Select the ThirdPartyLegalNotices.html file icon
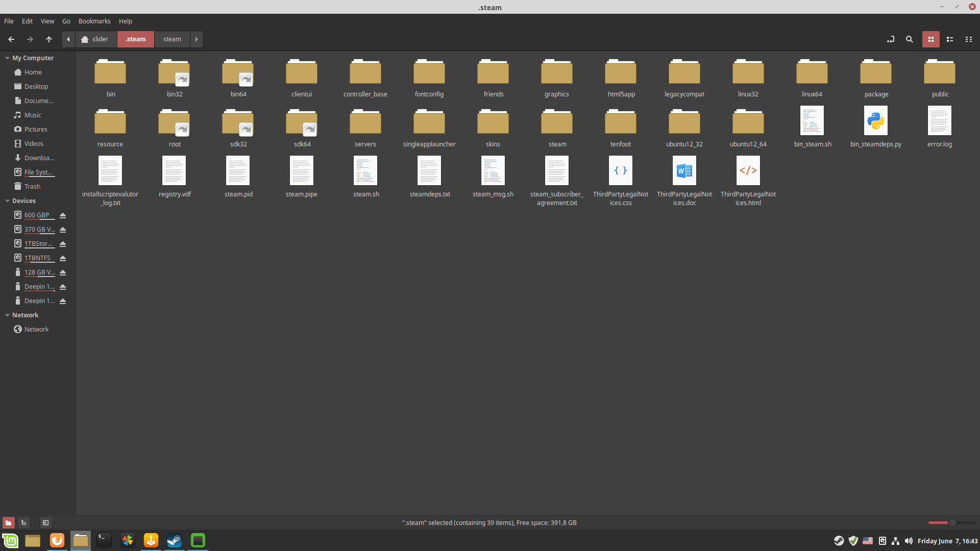Viewport: 980px width, 551px height. [748, 170]
